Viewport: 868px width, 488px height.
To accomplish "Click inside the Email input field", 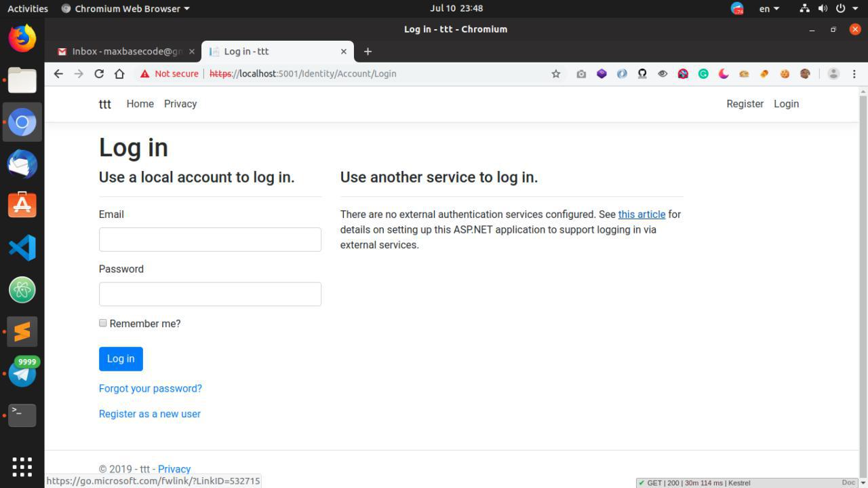I will click(210, 239).
